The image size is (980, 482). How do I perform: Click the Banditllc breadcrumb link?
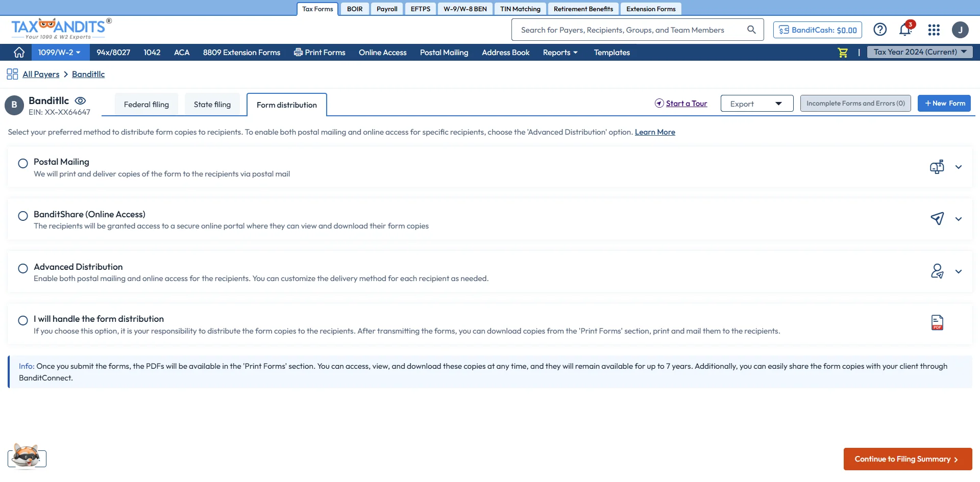pyautogui.click(x=88, y=74)
